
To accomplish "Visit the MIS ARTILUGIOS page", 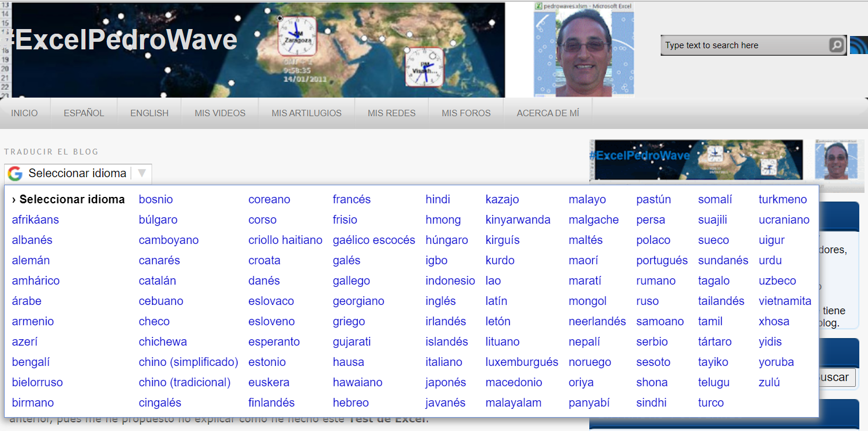I will [x=306, y=113].
